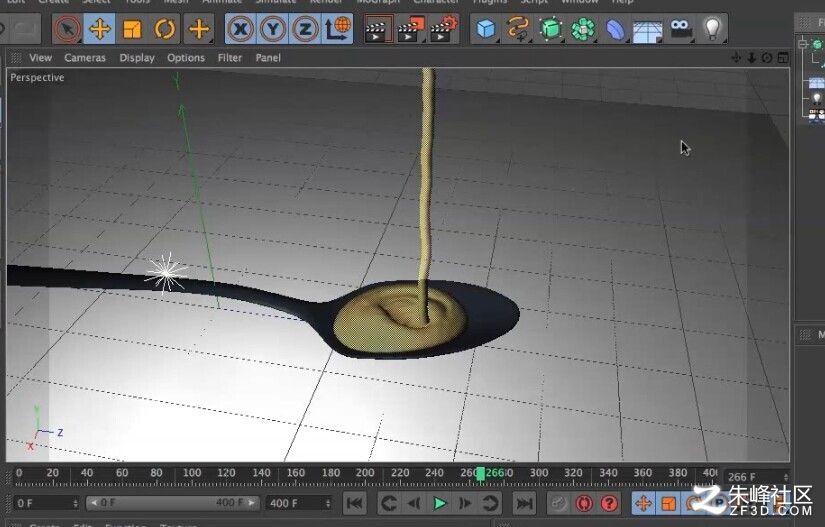The height and width of the screenshot is (527, 825).
Task: Click the red record active objects button
Action: coord(583,503)
